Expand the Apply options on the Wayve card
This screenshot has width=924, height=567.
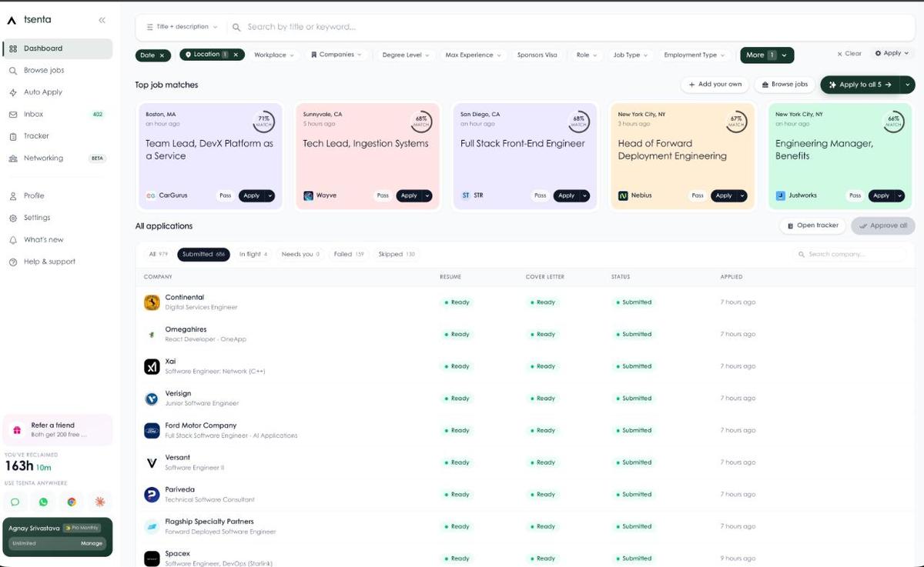pos(427,196)
